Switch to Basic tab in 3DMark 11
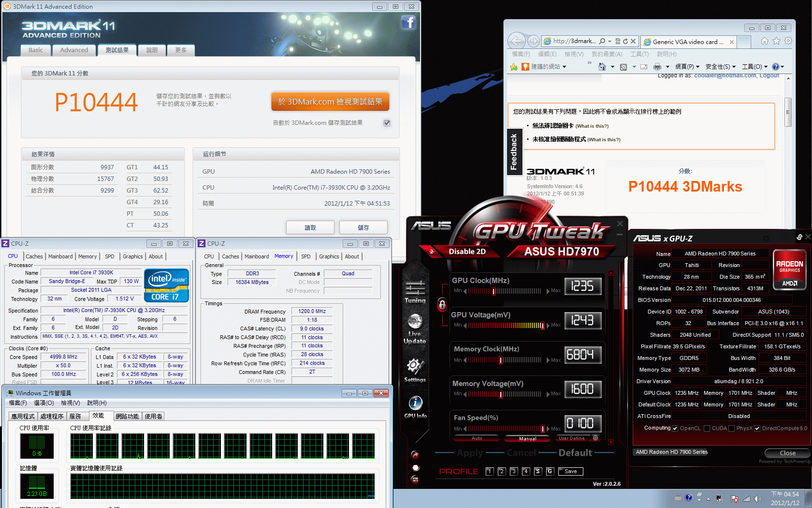 pyautogui.click(x=35, y=50)
